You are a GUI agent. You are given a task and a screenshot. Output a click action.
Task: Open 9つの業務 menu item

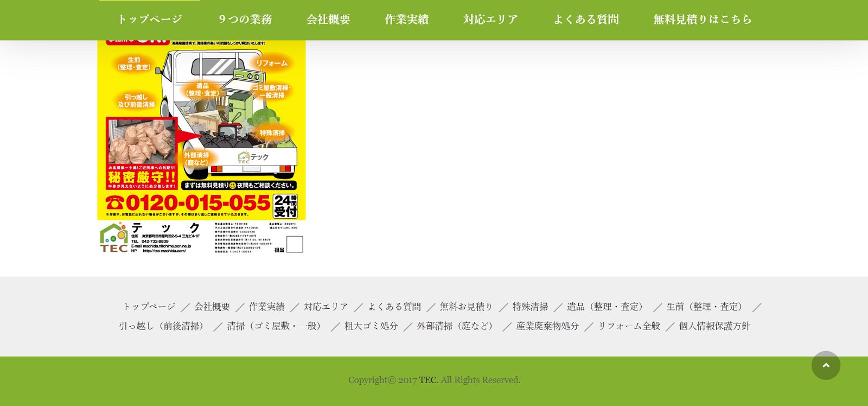(x=245, y=20)
